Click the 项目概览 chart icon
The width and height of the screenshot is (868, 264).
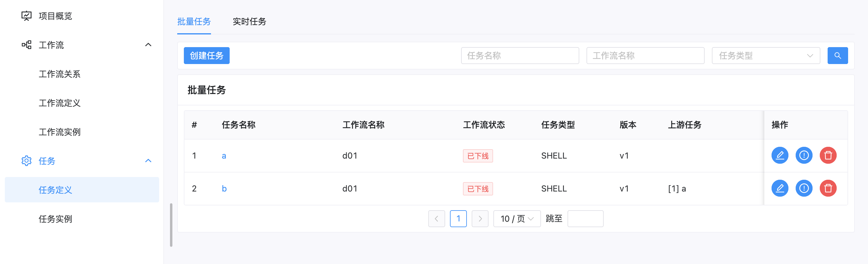(x=26, y=15)
